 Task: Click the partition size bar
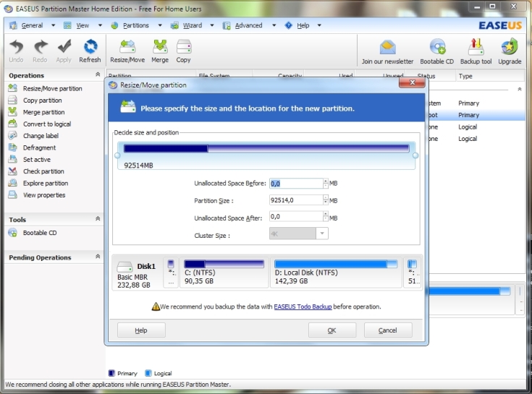pos(266,148)
